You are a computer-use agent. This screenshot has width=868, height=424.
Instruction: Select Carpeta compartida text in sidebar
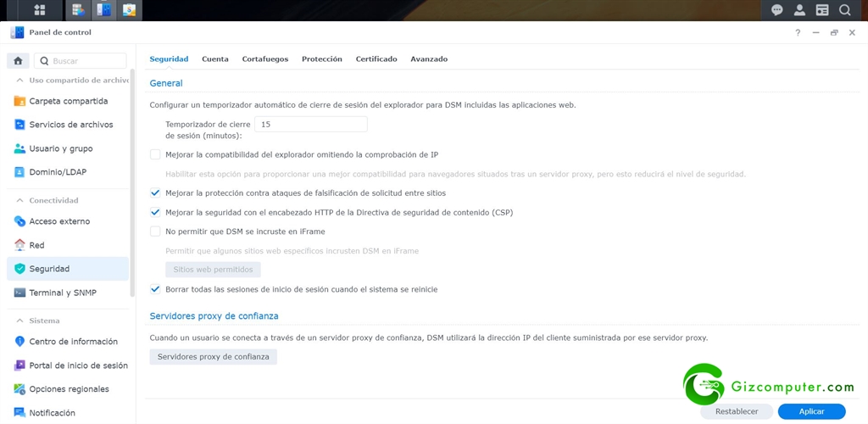(x=69, y=101)
